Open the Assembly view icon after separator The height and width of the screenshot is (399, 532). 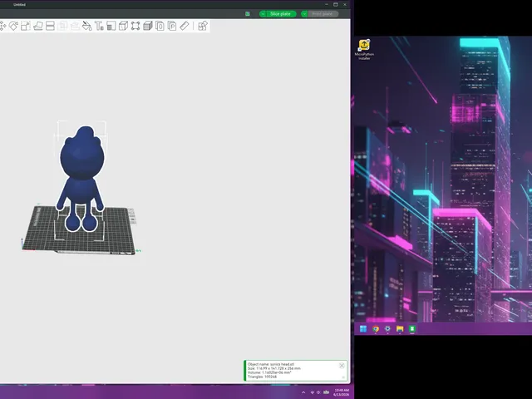203,26
